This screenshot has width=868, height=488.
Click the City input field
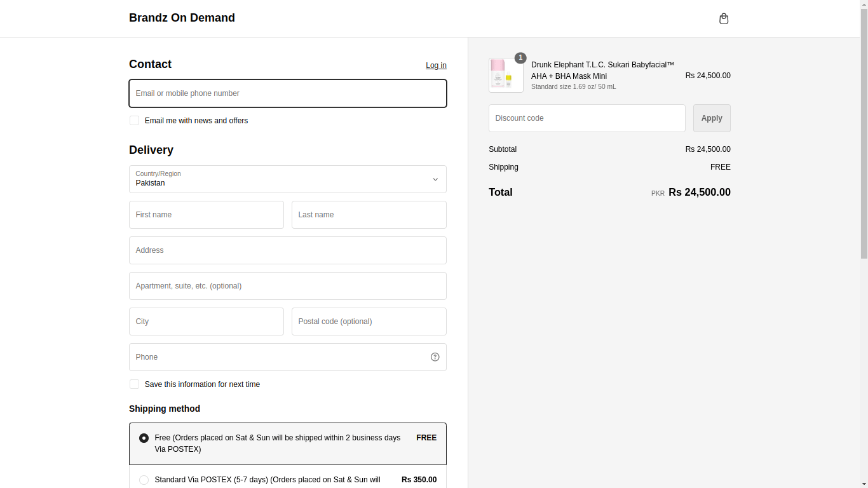point(206,322)
